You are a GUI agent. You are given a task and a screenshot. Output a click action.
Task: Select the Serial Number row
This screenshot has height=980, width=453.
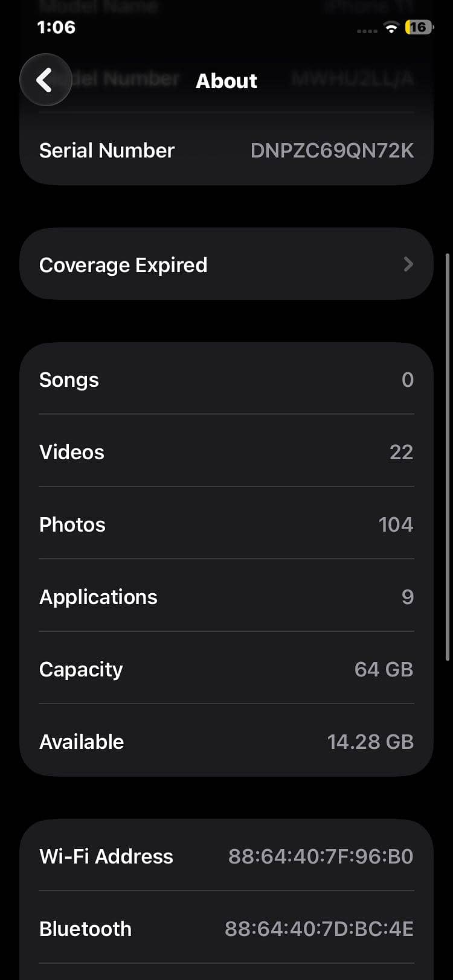[226, 150]
